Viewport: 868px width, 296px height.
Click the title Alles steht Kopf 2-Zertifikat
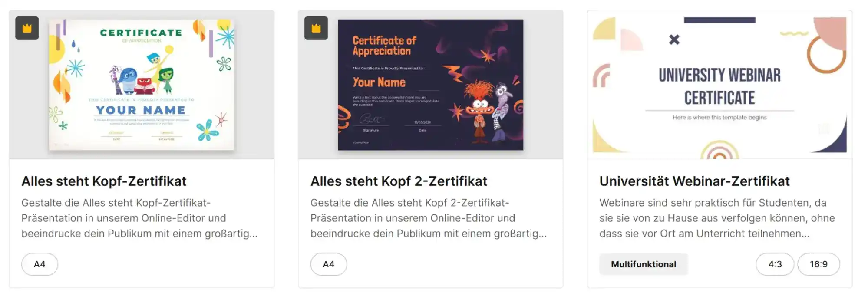[399, 181]
